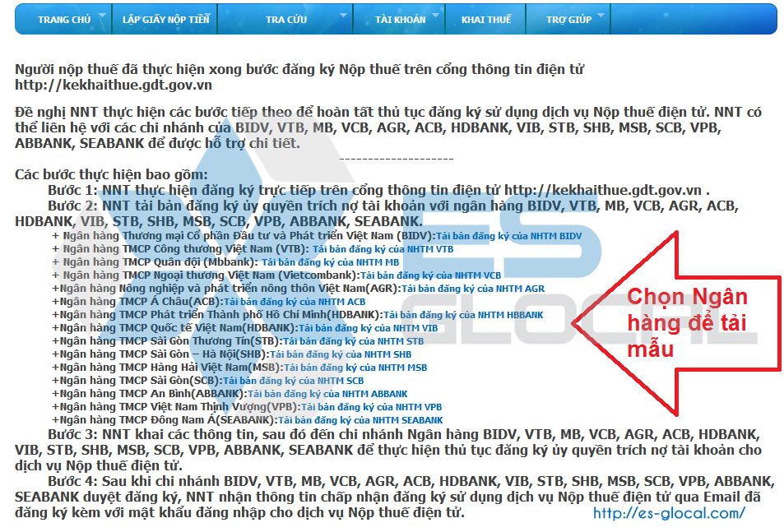Expand dropdown arrow next to TÀI KHOẢN
The width and height of the screenshot is (784, 532).
pyautogui.click(x=435, y=16)
